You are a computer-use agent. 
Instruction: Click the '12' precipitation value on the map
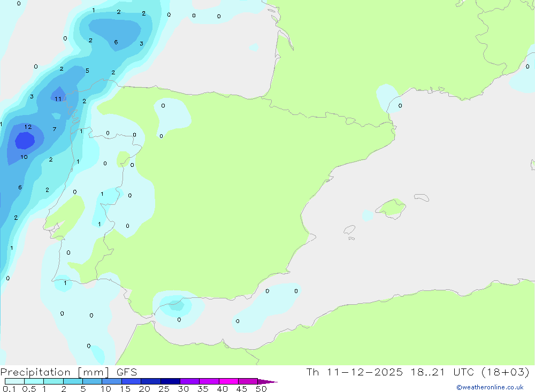(28, 127)
